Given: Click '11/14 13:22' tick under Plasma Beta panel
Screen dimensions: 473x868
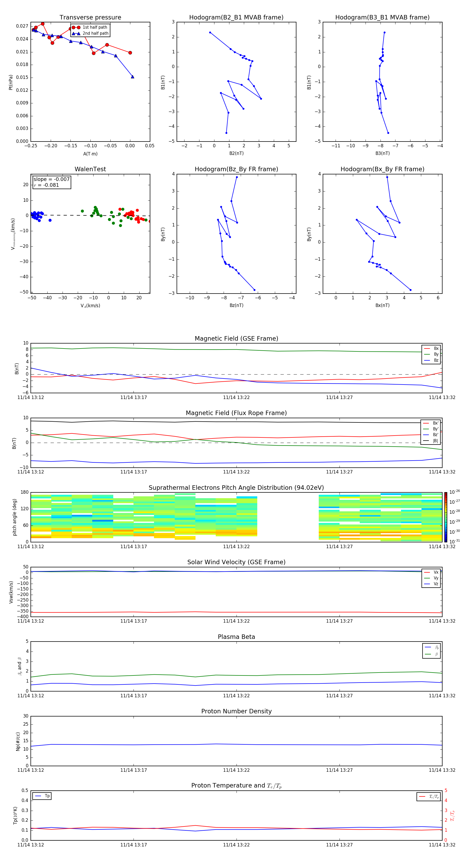Looking at the screenshot, I should click(236, 696).
